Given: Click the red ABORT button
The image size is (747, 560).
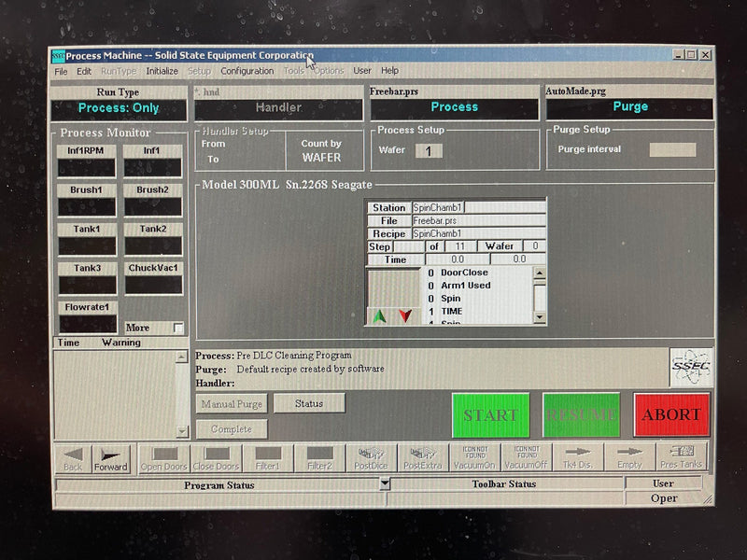Looking at the screenshot, I should coord(671,414).
